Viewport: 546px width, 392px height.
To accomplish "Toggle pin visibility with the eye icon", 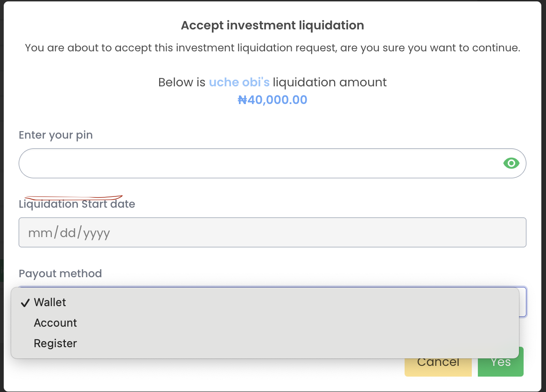I will click(511, 163).
